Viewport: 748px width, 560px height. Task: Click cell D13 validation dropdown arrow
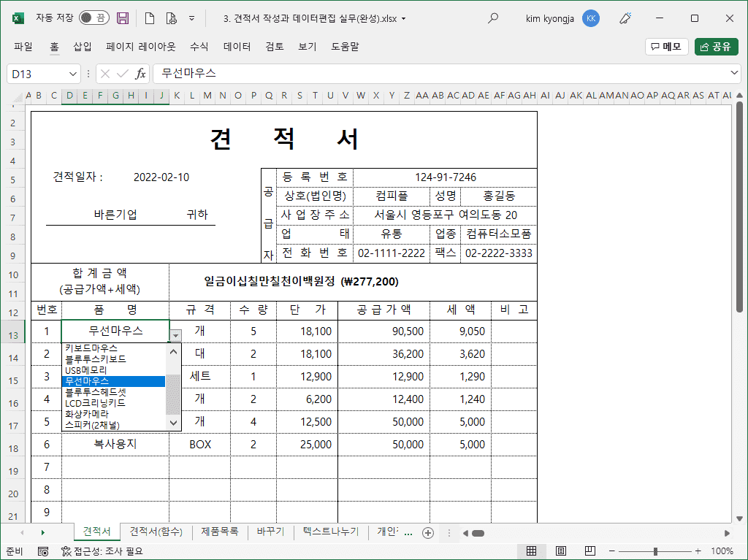(x=175, y=334)
